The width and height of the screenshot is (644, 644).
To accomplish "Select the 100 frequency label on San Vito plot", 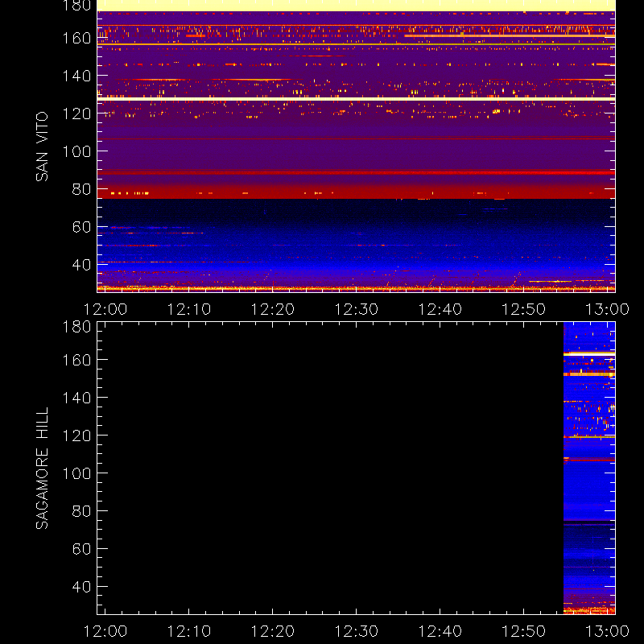I will coord(76,151).
